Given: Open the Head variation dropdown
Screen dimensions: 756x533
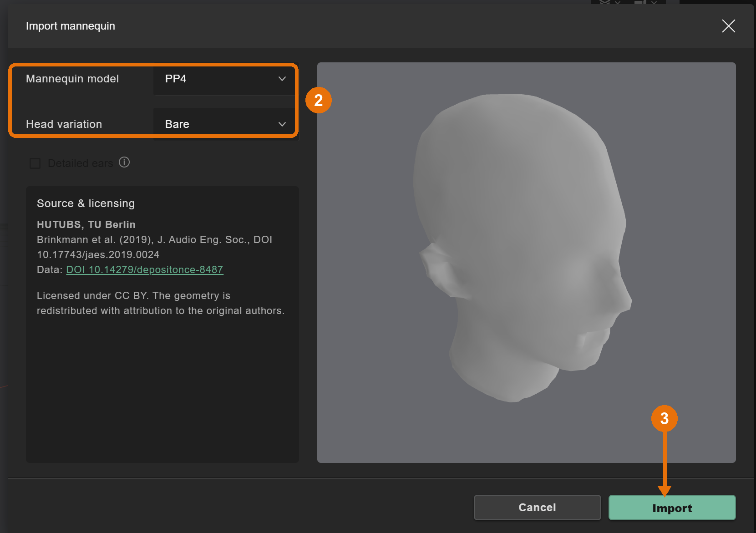Looking at the screenshot, I should coord(225,124).
